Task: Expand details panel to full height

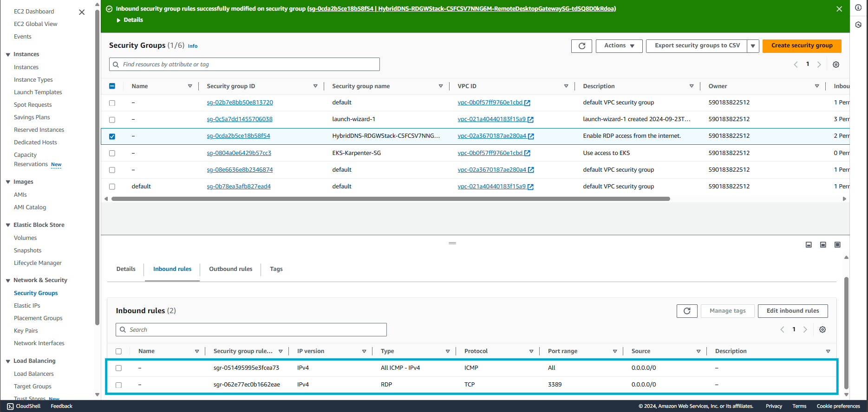Action: click(x=837, y=245)
